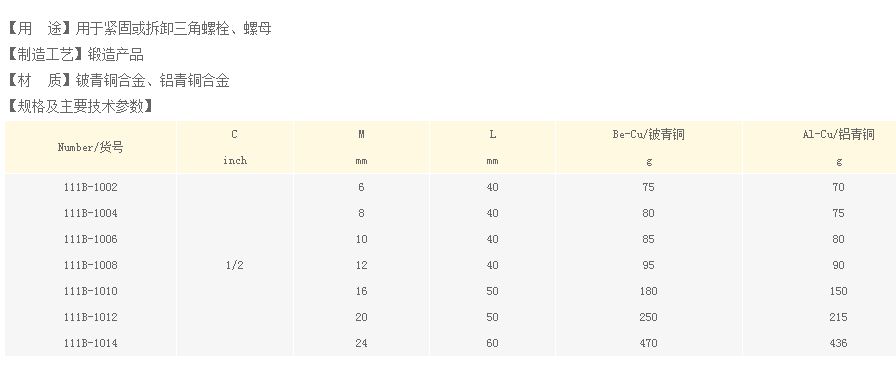Click the 规格及主要技术参数 heading
Viewport: 896px width, 368px height.
(79, 106)
